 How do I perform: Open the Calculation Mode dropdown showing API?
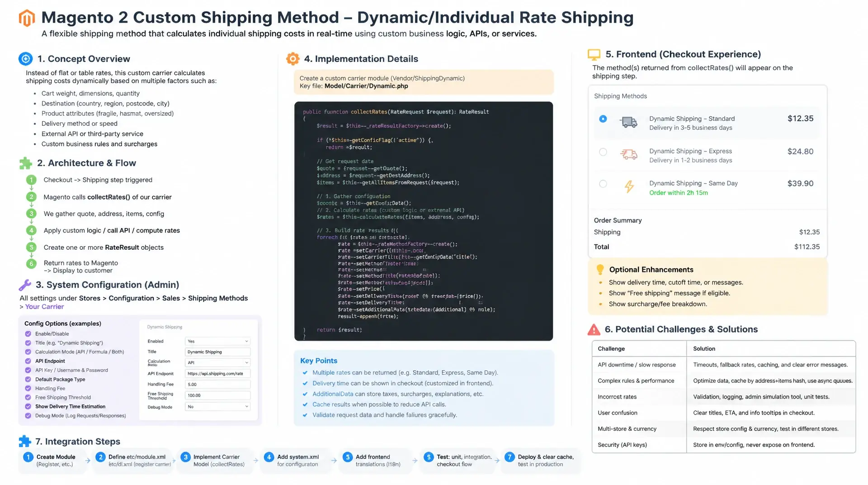217,363
